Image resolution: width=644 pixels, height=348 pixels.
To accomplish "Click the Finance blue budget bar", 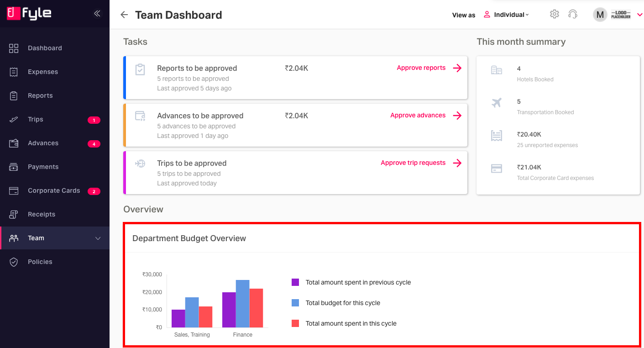I will (x=242, y=304).
